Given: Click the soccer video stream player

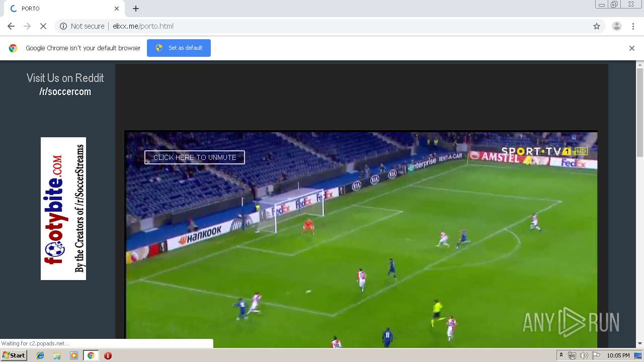Looking at the screenshot, I should 361,239.
